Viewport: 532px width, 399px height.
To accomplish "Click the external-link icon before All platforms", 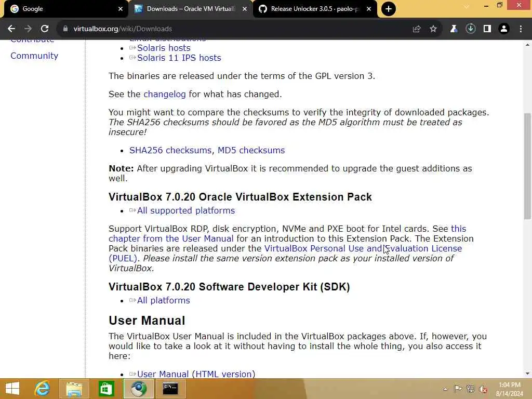I will click(x=132, y=300).
